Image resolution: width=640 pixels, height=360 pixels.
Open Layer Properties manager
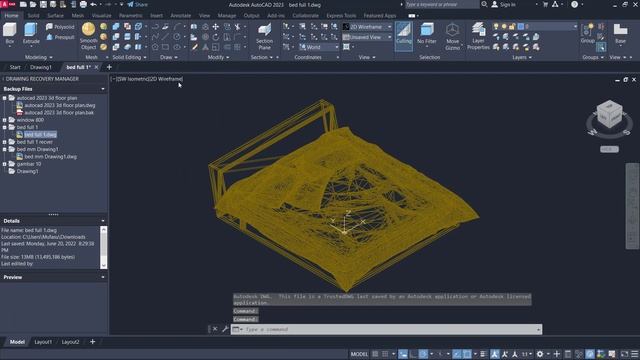pos(478,36)
